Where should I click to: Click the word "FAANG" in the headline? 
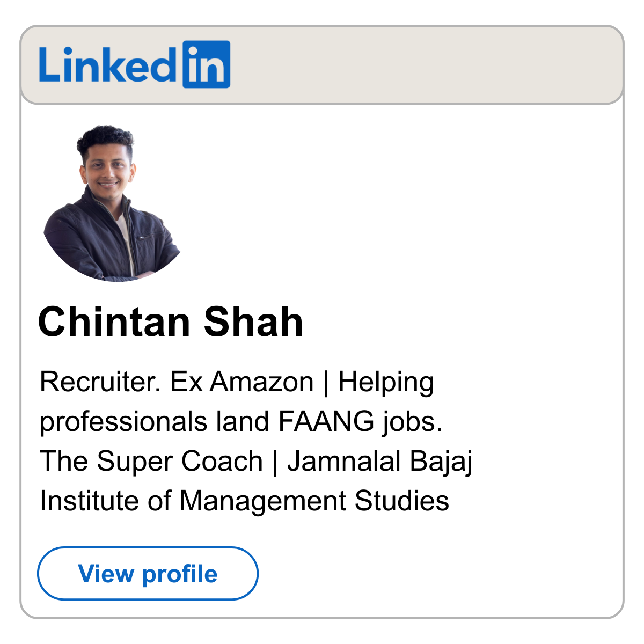[x=326, y=421]
